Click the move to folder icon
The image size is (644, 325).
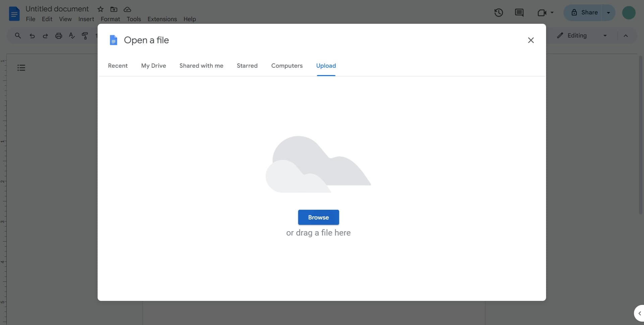(114, 9)
